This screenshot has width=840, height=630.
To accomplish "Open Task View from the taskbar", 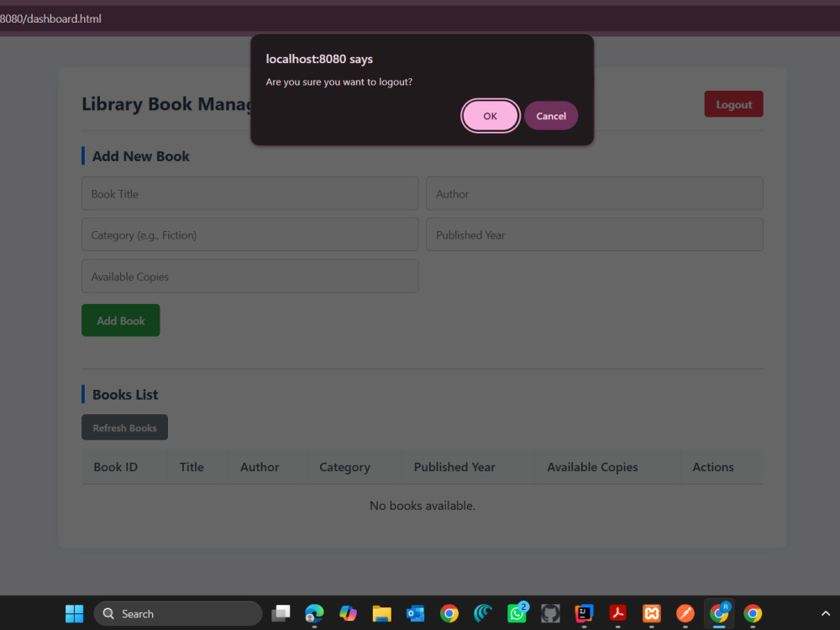I will click(281, 613).
